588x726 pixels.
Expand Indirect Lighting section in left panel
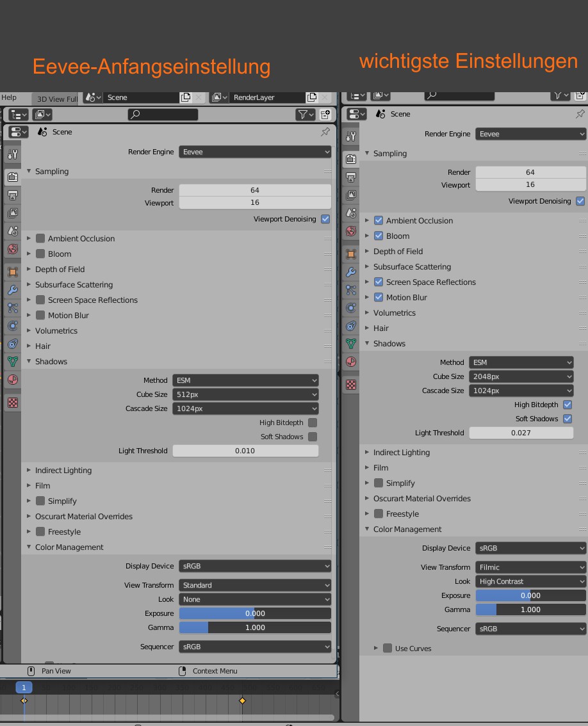click(x=63, y=471)
